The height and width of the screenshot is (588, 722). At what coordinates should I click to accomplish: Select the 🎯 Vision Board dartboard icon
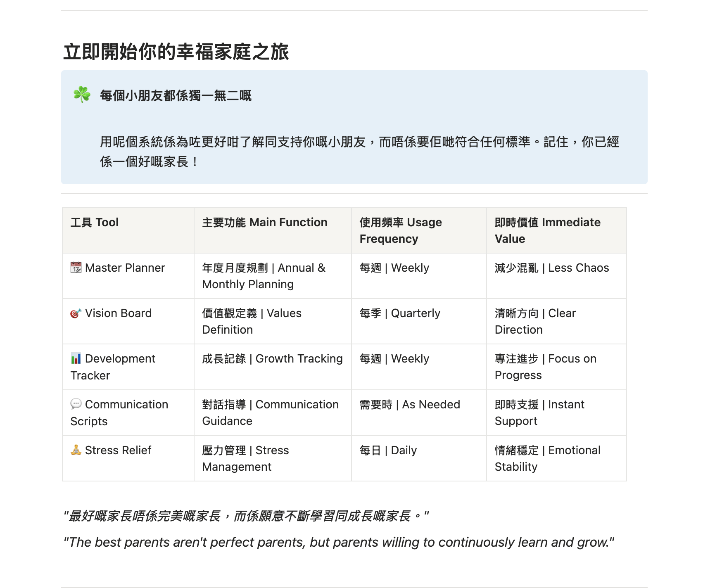[77, 313]
